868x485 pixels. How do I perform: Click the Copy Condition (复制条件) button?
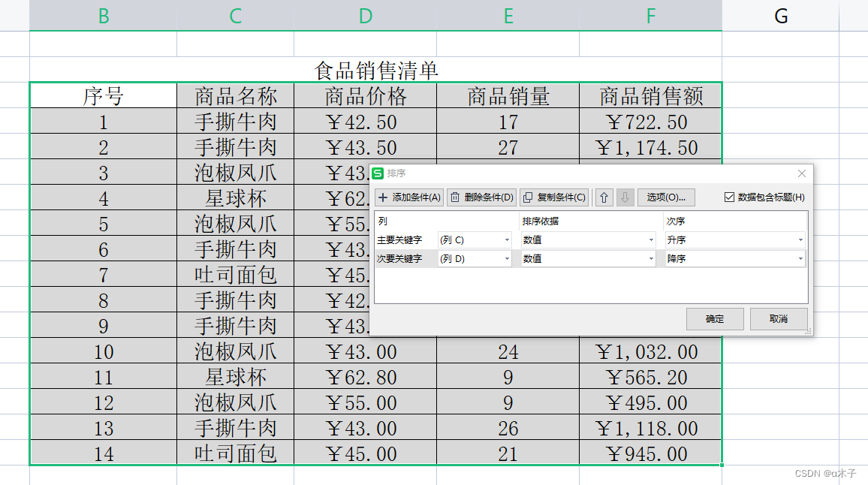click(554, 197)
